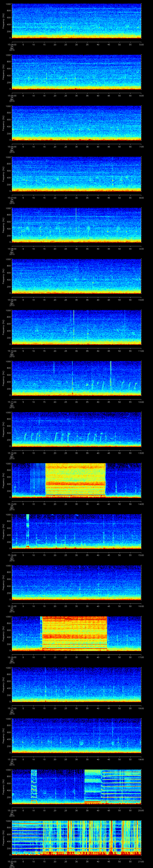Click the 15:11:00 start time label

pos(12,402)
